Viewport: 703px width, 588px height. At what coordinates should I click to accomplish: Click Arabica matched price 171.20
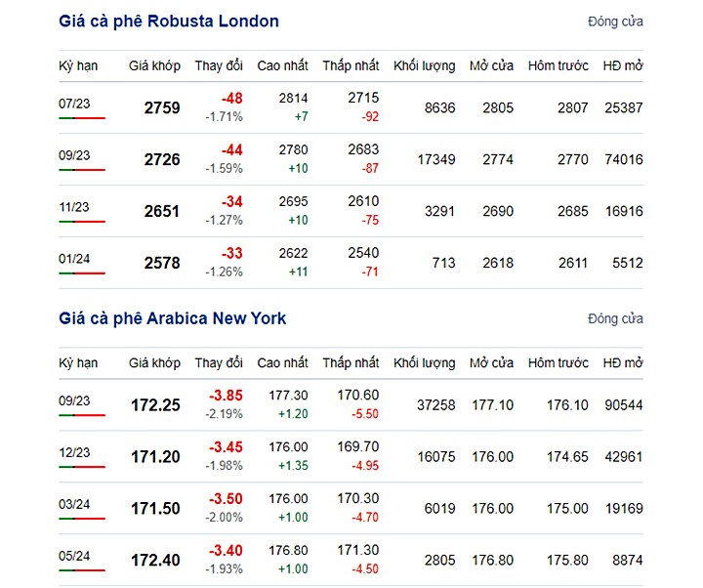pyautogui.click(x=155, y=456)
